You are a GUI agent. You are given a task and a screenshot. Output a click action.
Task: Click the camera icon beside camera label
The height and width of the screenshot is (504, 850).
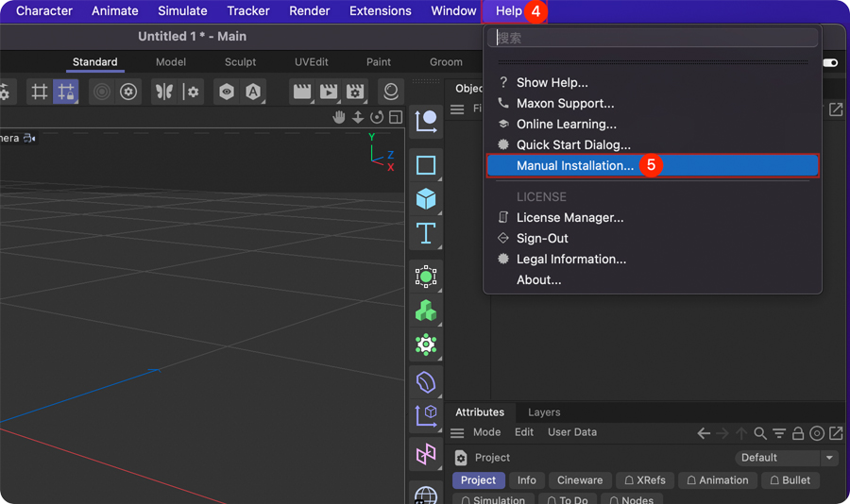coord(29,138)
